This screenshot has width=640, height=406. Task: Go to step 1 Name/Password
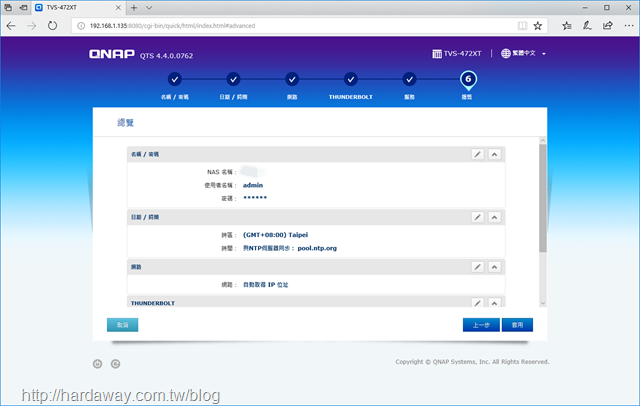[x=175, y=79]
